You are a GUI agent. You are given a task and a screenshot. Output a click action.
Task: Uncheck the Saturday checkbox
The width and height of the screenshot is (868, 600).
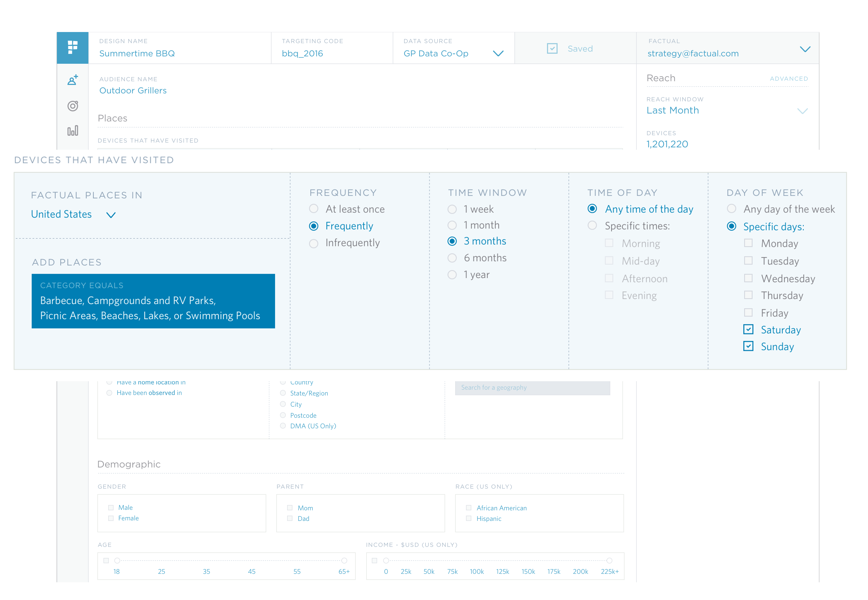(748, 329)
